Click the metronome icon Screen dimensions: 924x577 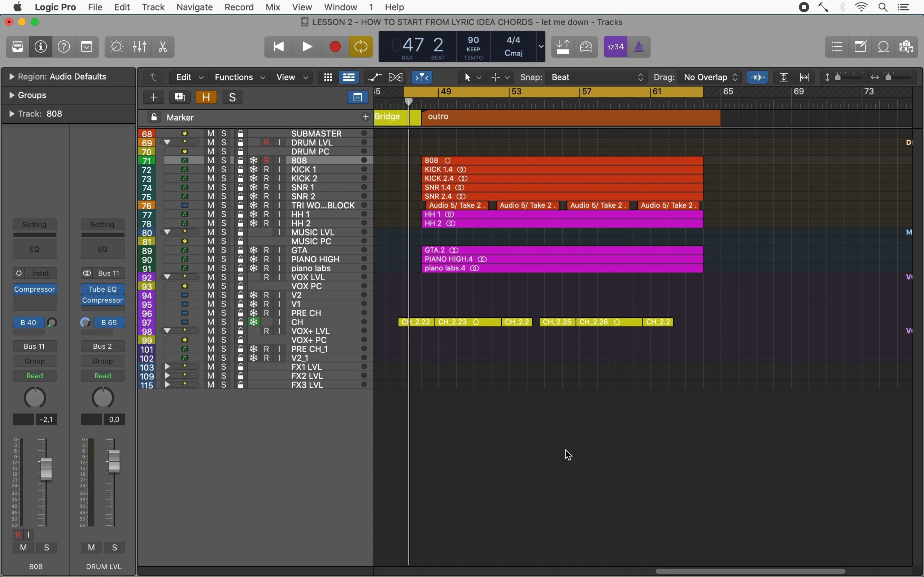[x=639, y=47]
